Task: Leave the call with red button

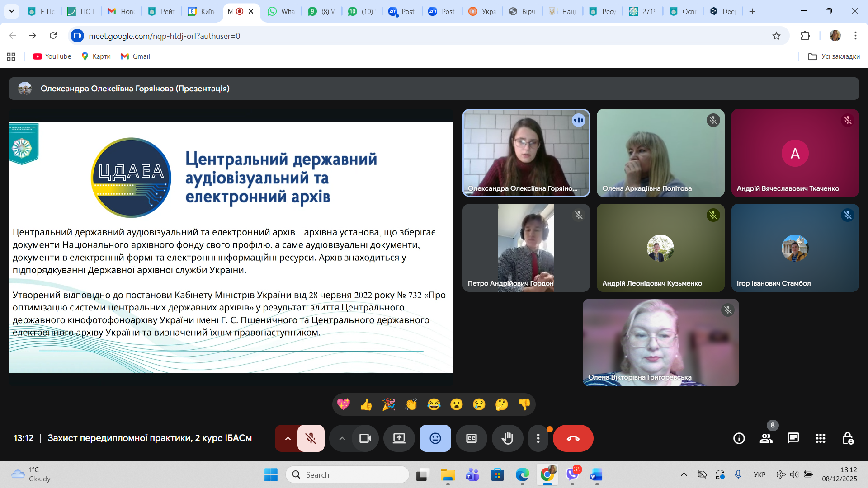Action: point(573,438)
